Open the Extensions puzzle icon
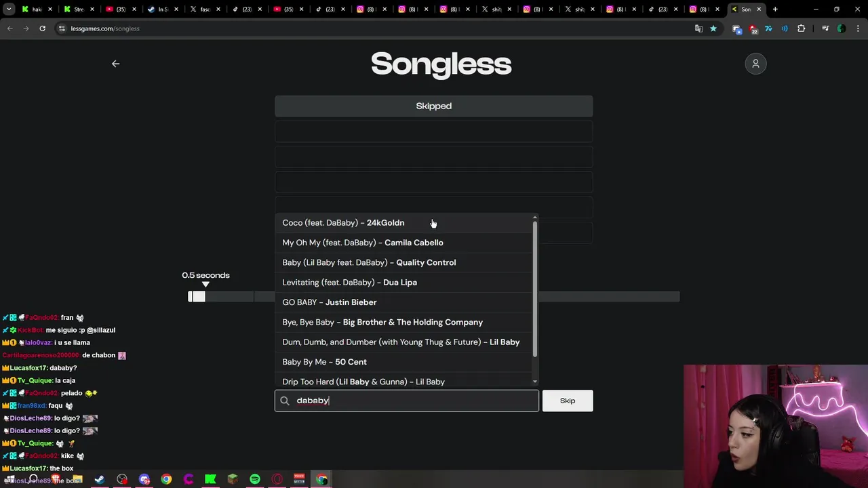This screenshot has width=868, height=488. [802, 28]
